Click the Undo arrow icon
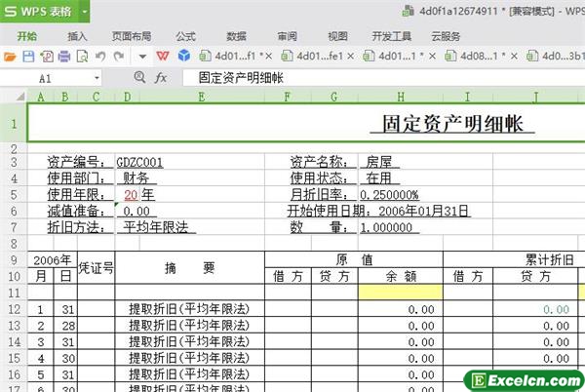The height and width of the screenshot is (392, 585). pos(100,57)
